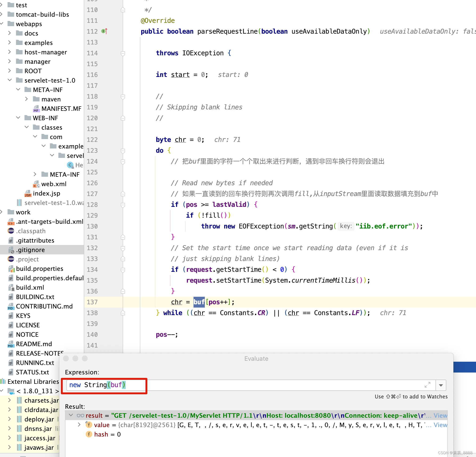476x457 pixels.
Task: Expand the value field node
Action: [79, 425]
